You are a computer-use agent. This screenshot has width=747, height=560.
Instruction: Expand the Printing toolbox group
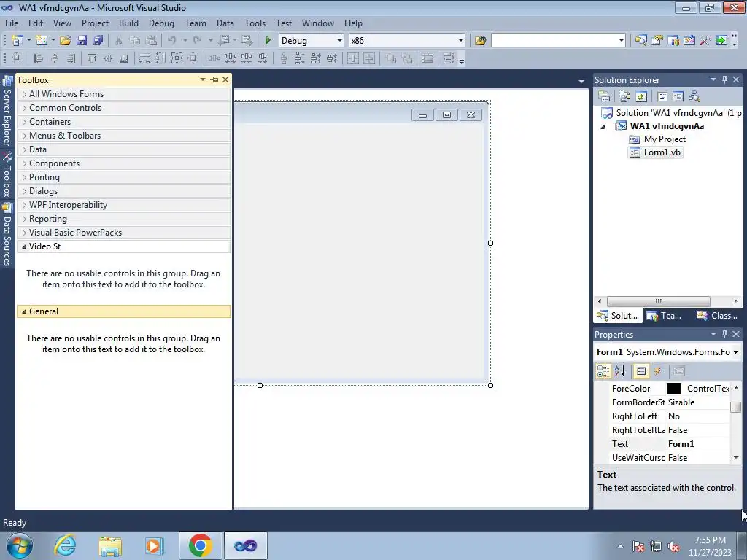[24, 177]
